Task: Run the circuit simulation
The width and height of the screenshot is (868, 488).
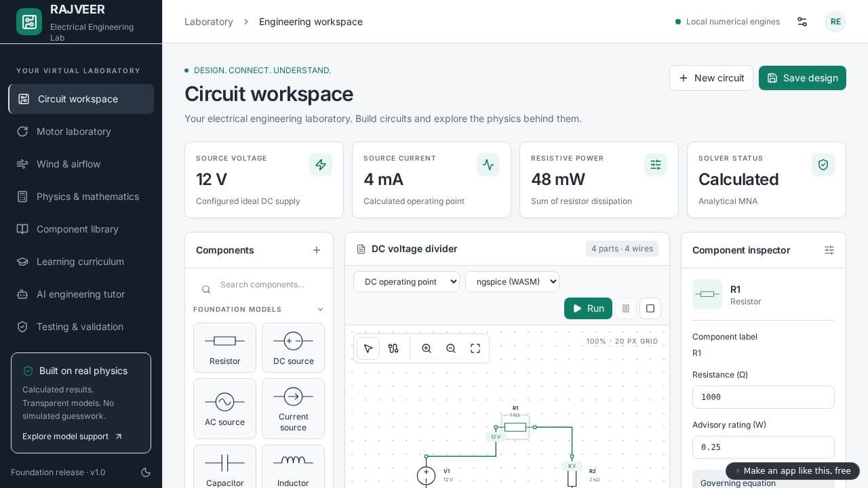Action: 588,308
